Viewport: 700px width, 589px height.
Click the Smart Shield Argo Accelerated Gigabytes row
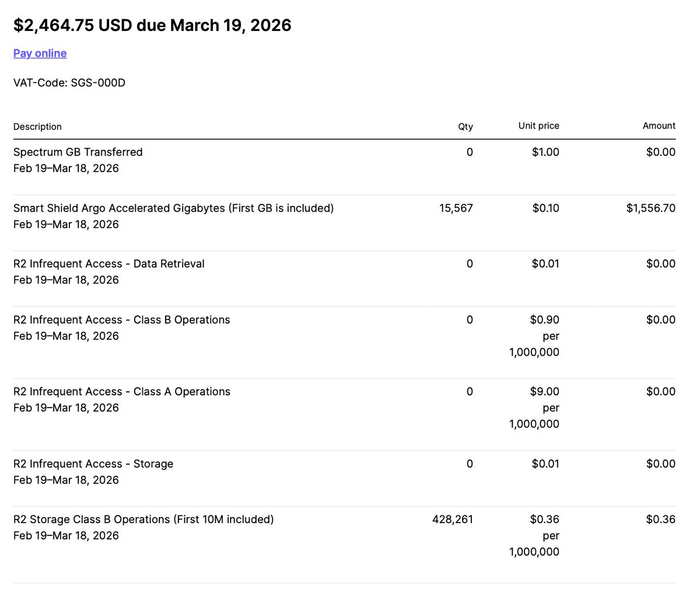pos(173,208)
